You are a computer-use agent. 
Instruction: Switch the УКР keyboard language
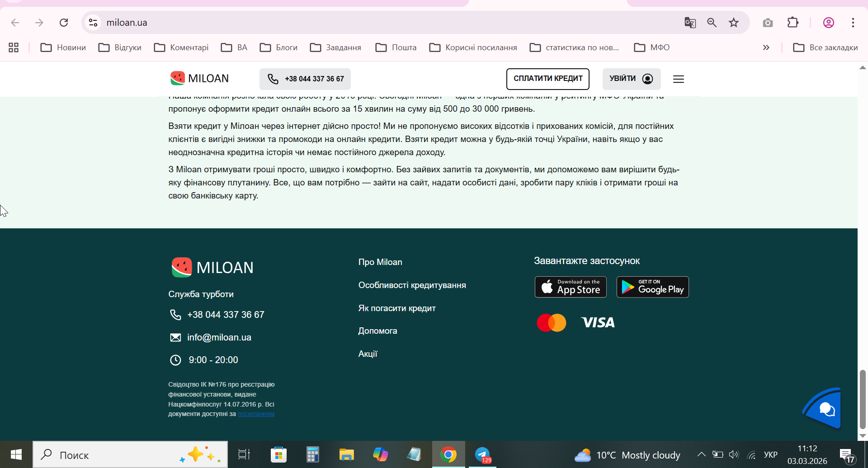coord(770,454)
